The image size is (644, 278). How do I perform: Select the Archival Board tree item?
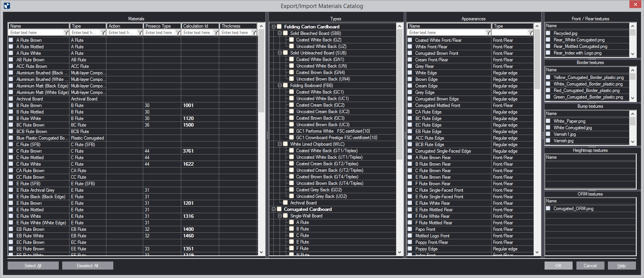tap(303, 203)
